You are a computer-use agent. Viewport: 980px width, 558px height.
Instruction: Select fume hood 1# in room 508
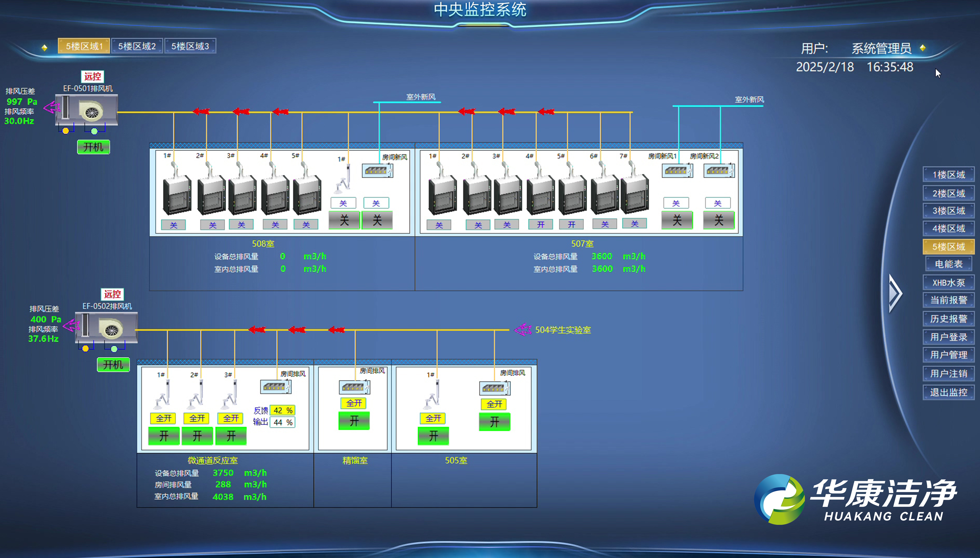(x=177, y=189)
